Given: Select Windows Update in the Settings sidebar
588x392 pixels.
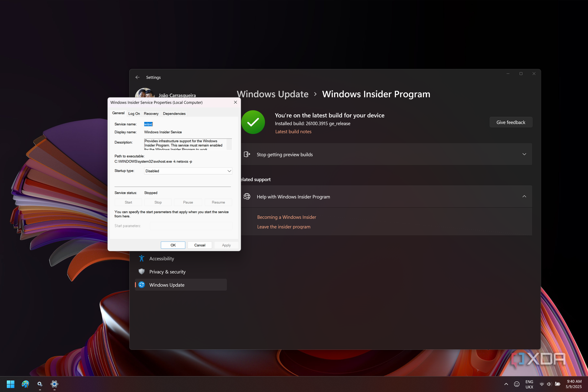Looking at the screenshot, I should pyautogui.click(x=166, y=285).
